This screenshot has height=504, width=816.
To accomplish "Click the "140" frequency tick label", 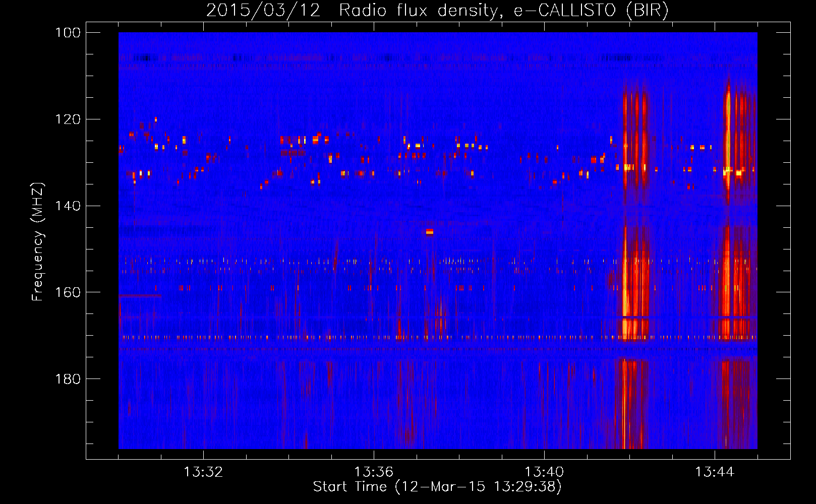I will click(x=68, y=206).
